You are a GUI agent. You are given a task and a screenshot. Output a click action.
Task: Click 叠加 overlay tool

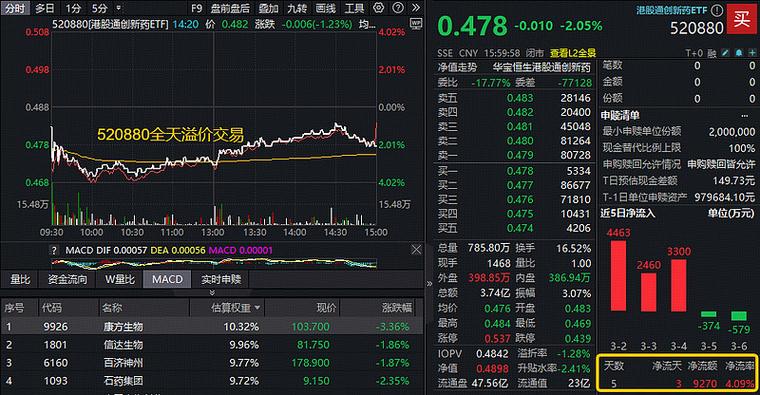[269, 8]
